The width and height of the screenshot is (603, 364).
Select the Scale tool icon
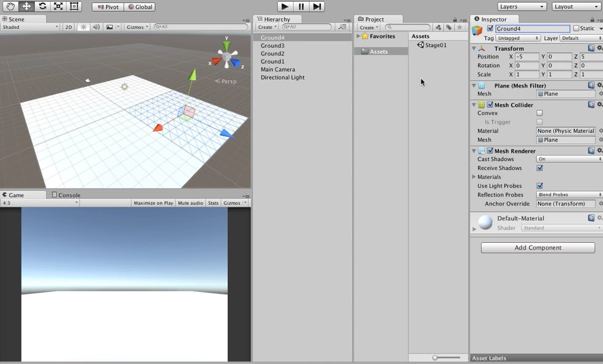(58, 6)
